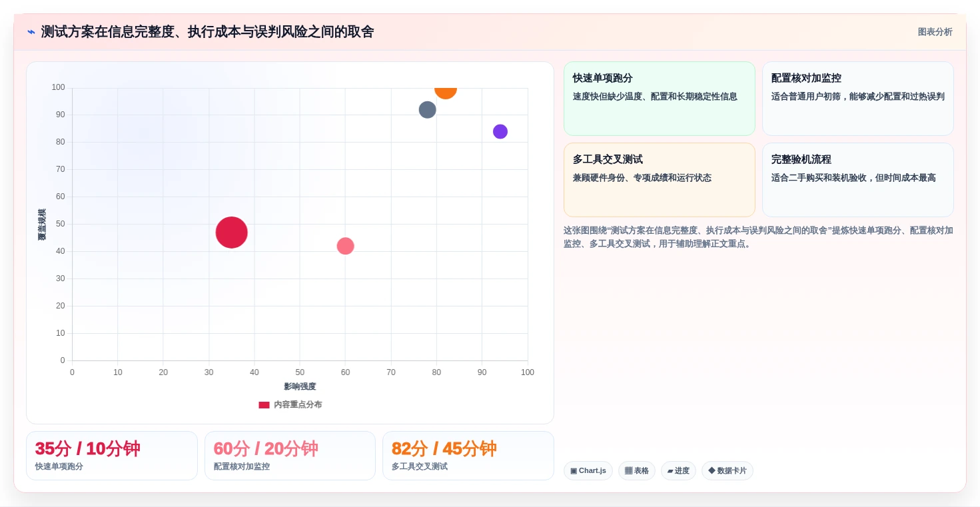Click the 表格 tag chip
This screenshot has height=507, width=980.
(x=637, y=470)
